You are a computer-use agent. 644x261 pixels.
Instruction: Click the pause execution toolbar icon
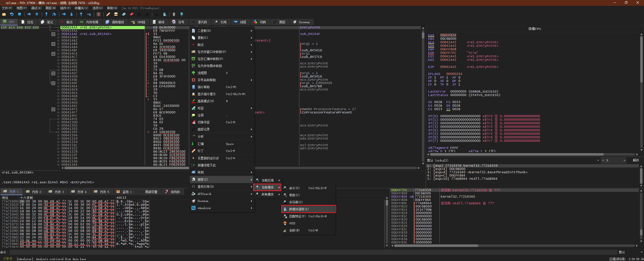point(37,14)
